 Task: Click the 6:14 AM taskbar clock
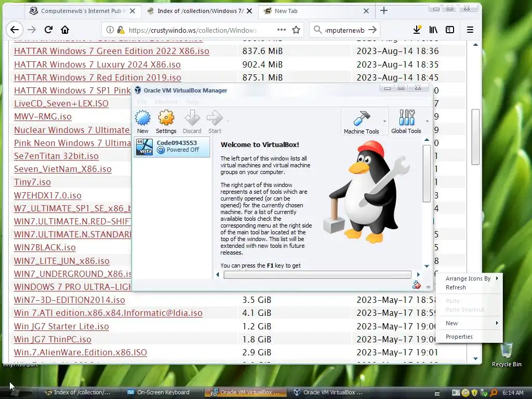(x=513, y=393)
